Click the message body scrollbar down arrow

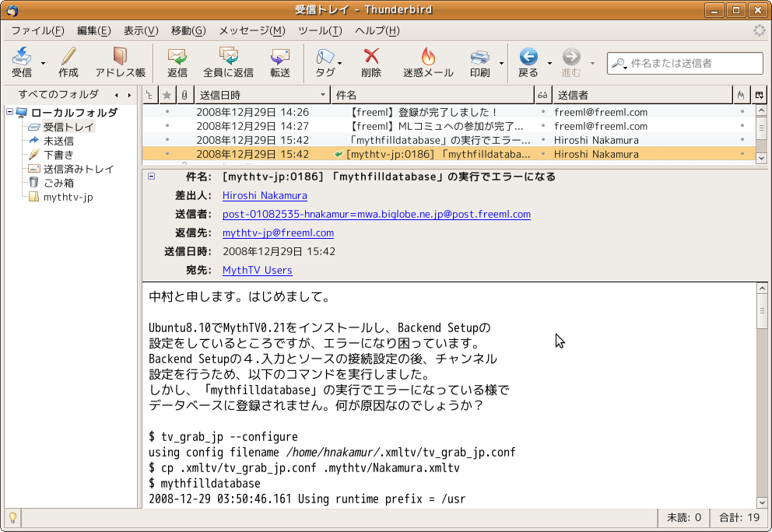(762, 502)
